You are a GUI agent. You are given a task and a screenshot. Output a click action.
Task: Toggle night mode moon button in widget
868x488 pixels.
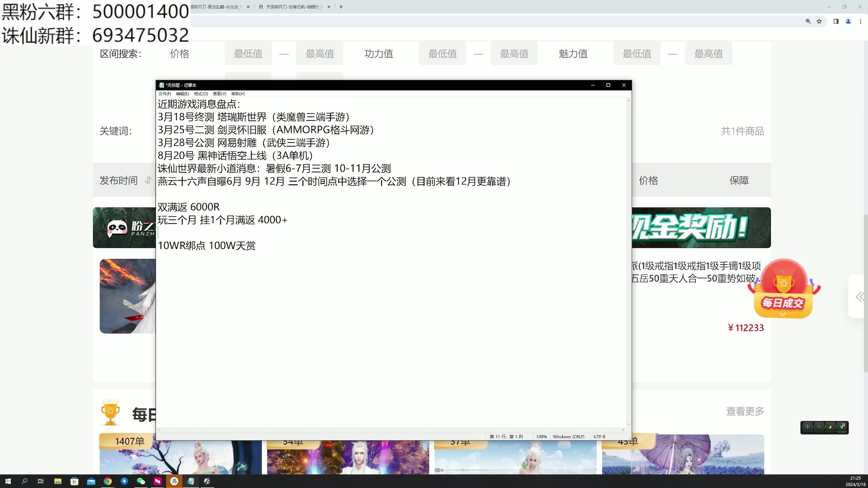pyautogui.click(x=830, y=427)
